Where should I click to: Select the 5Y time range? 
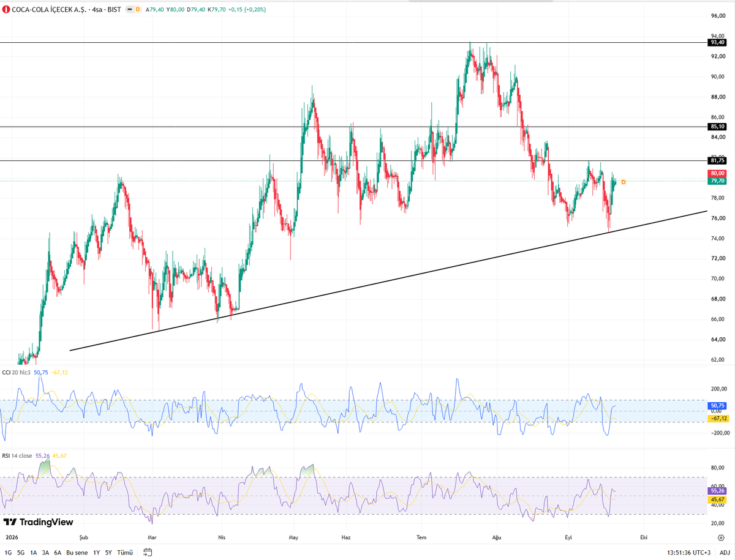(x=108, y=552)
